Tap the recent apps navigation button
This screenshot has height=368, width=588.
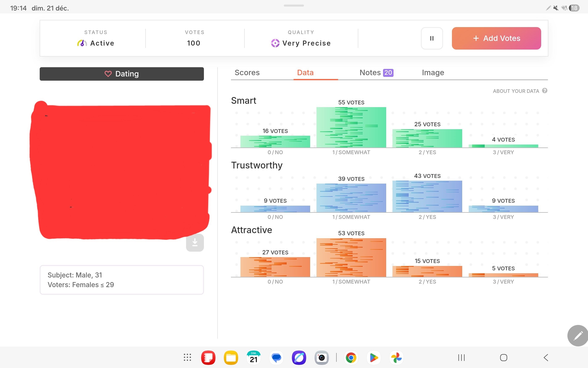461,357
